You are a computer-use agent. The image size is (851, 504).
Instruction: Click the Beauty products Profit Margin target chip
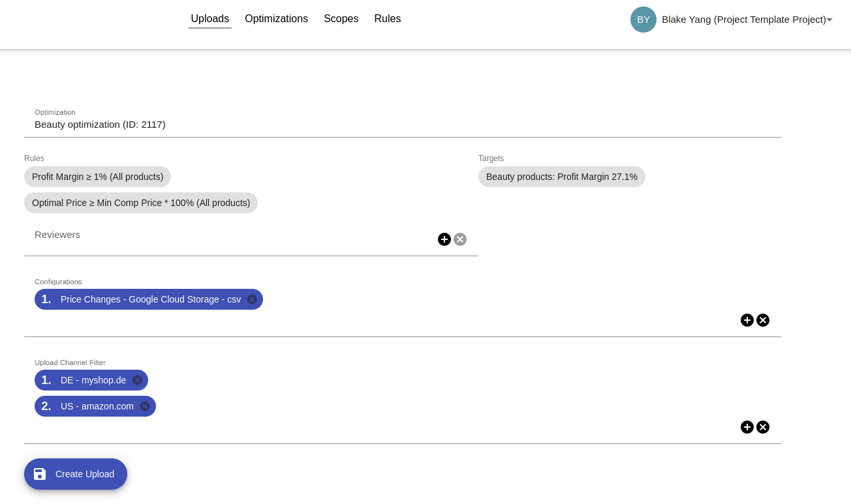click(562, 177)
